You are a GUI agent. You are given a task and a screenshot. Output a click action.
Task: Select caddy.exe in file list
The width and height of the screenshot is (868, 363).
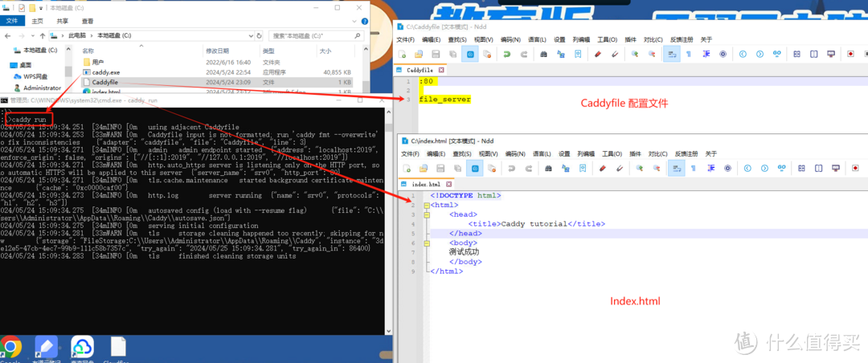(x=106, y=72)
